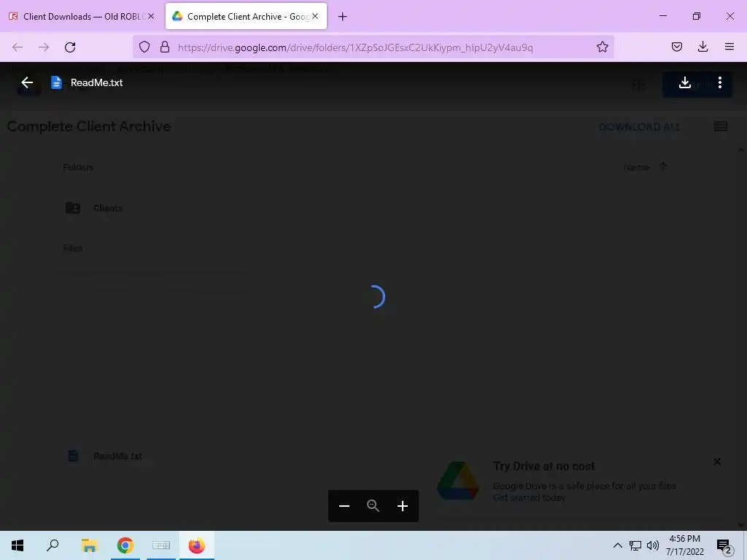Open on-screen keyboard taskbar app
The image size is (747, 560).
click(161, 545)
